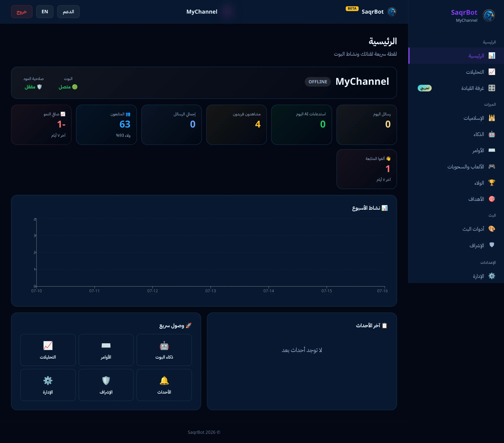Go to أدوات البث sidebar item
This screenshot has height=443, width=504.
pyautogui.click(x=456, y=229)
